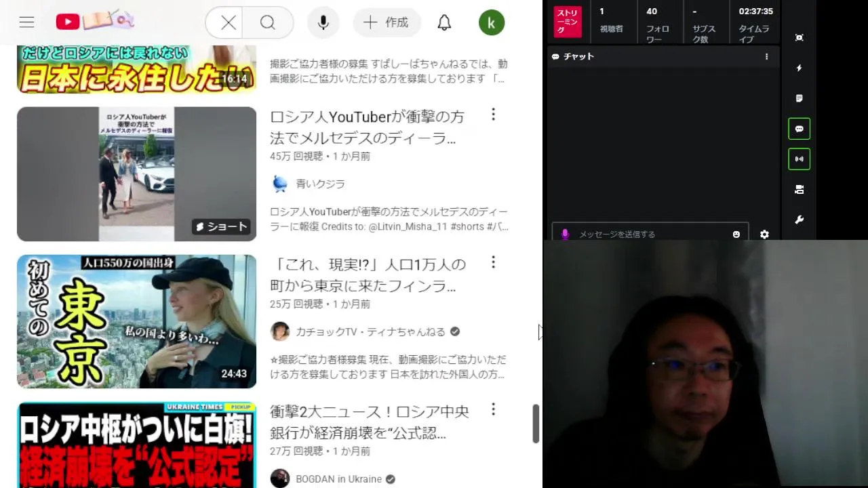Open title 「これ、現実!?」人口1万人の町から東京に来た

coord(368,275)
